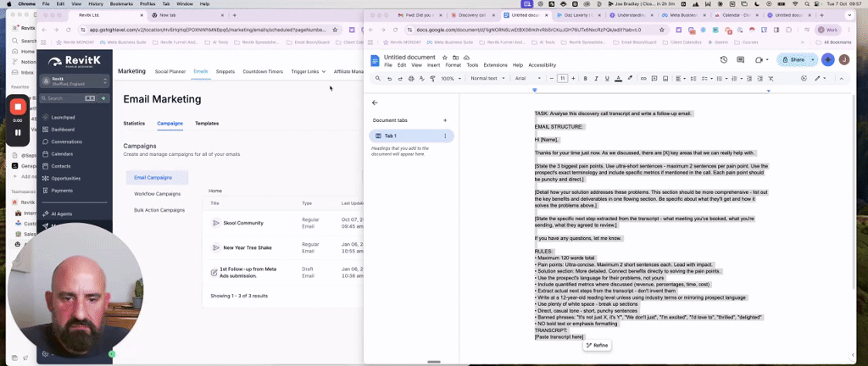Clear formatting from the selected text
This screenshot has width=868, height=366.
(771, 79)
